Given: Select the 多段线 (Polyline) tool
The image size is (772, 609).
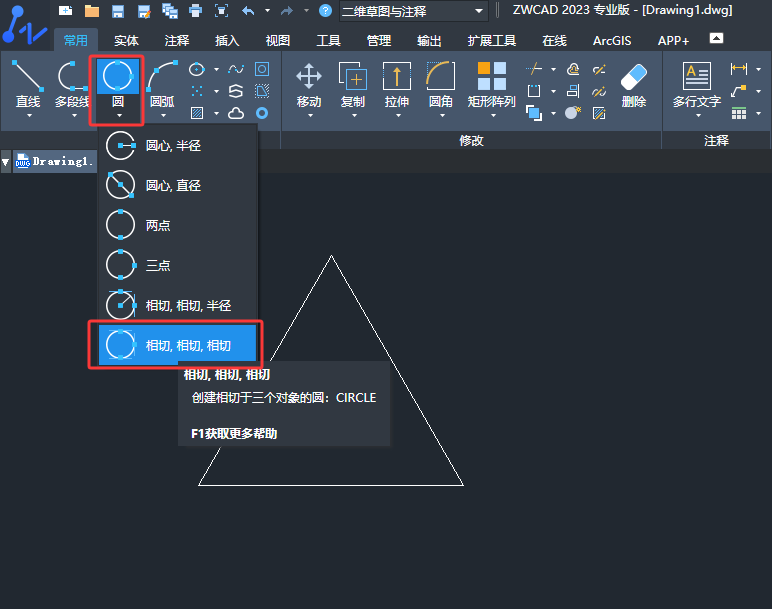Looking at the screenshot, I should [x=72, y=84].
